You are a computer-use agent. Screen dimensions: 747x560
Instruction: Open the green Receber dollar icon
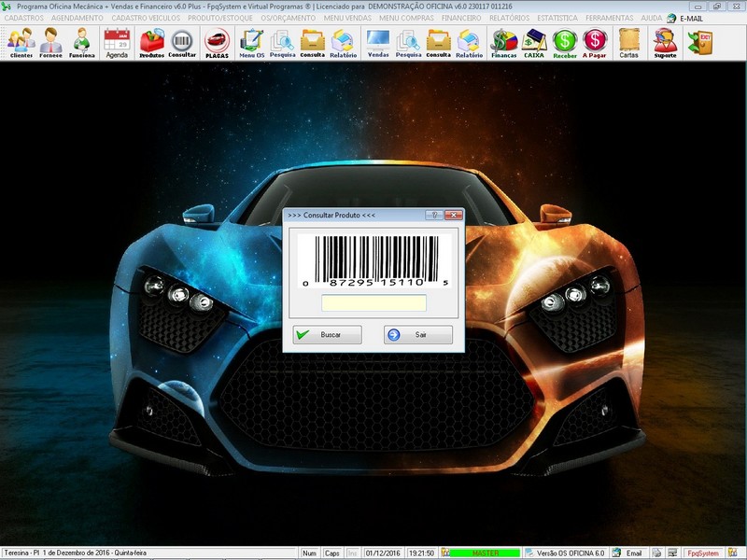coord(565,43)
